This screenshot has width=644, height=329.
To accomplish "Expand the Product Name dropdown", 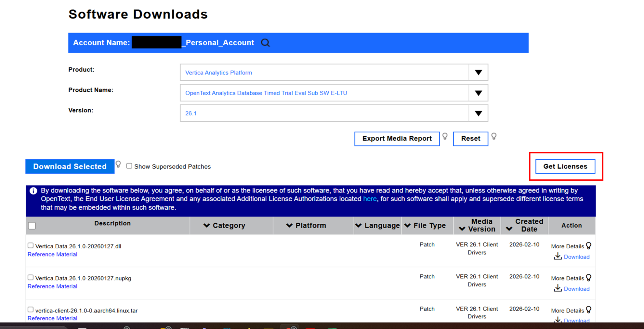I will (478, 93).
